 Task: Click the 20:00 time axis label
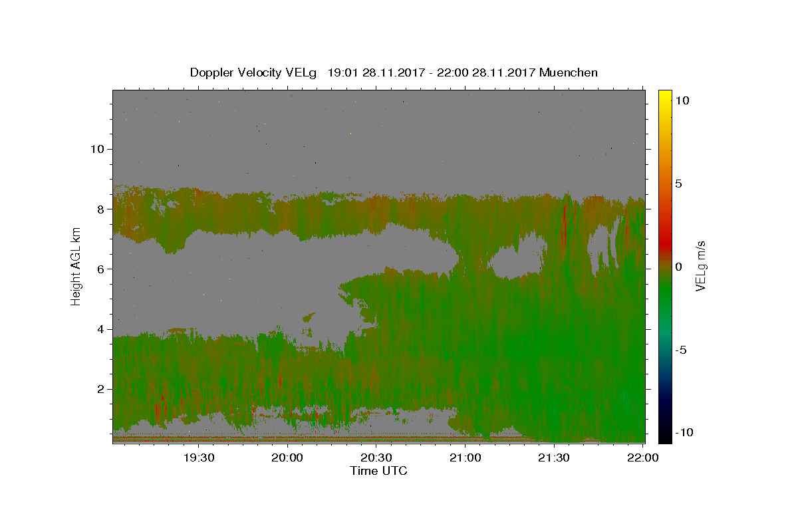click(x=288, y=458)
